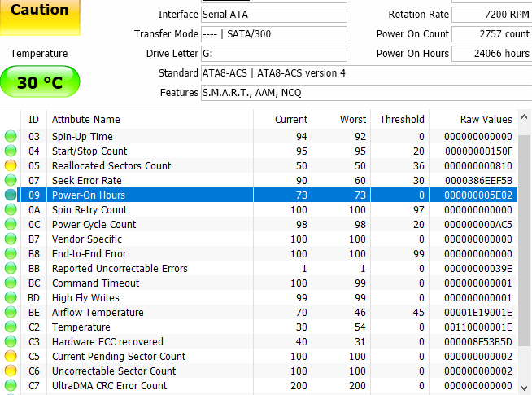Click the Raw Values column header
532x395 pixels.
tap(486, 119)
